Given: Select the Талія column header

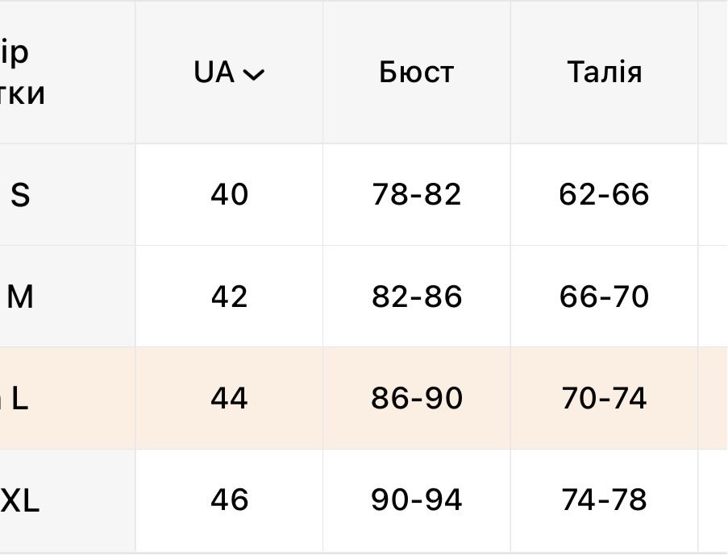Looking at the screenshot, I should click(604, 73).
